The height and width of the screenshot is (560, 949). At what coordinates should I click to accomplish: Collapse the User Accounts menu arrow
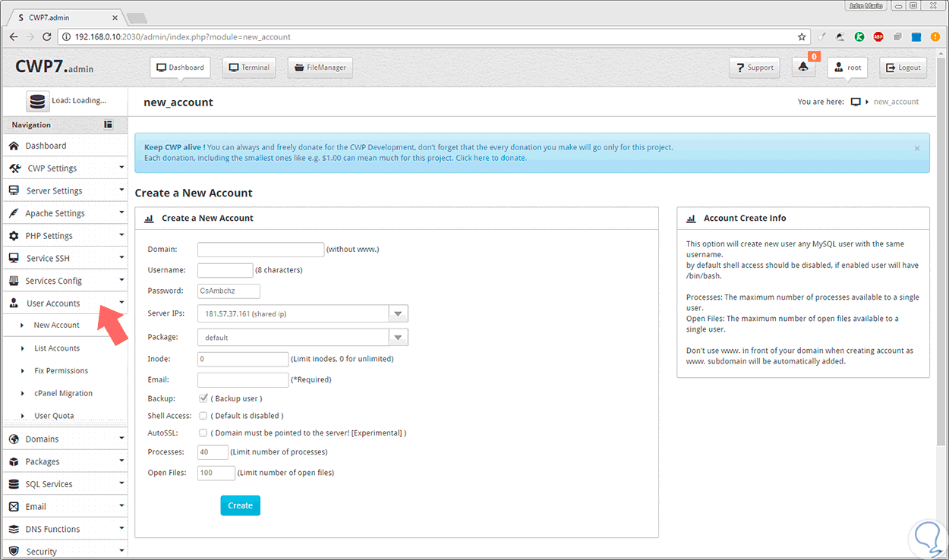pyautogui.click(x=121, y=303)
